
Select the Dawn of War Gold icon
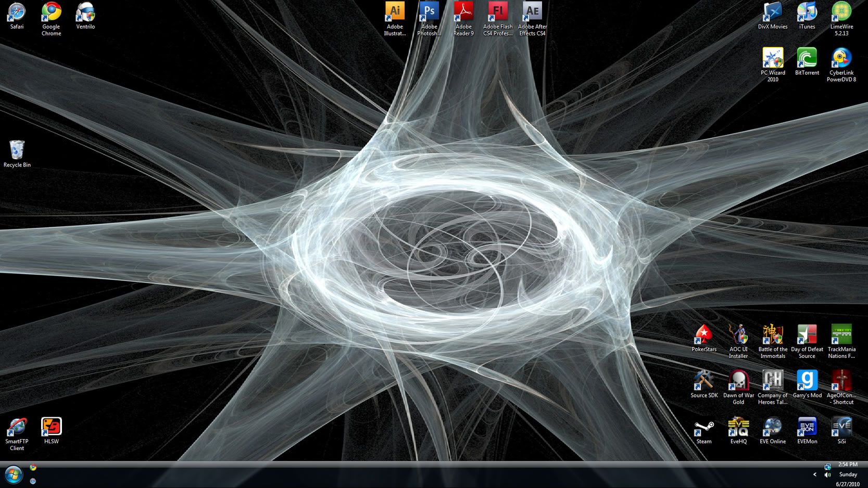pos(738,388)
